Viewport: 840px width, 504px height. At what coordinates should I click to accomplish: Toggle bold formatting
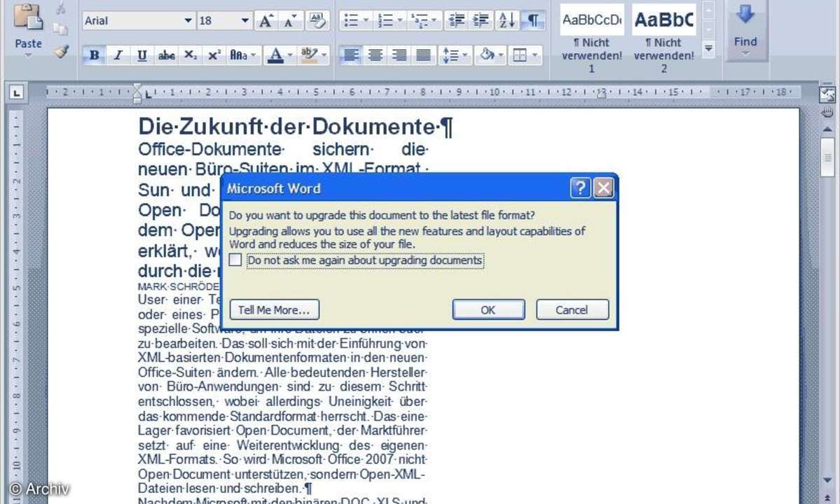(x=95, y=55)
